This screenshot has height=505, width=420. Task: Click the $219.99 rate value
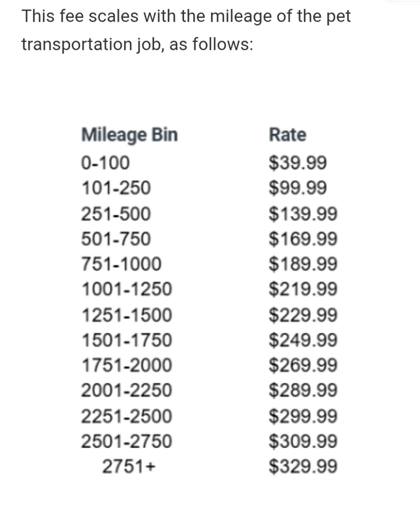point(303,289)
